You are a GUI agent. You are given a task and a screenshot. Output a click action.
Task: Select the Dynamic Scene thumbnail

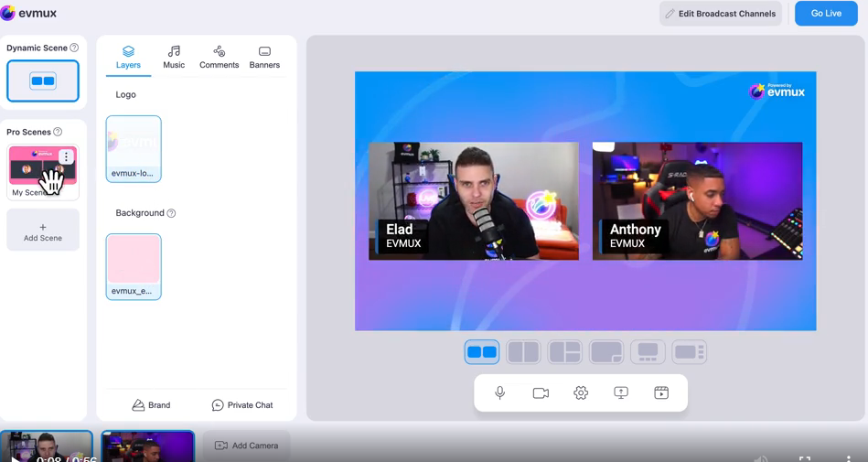click(43, 81)
